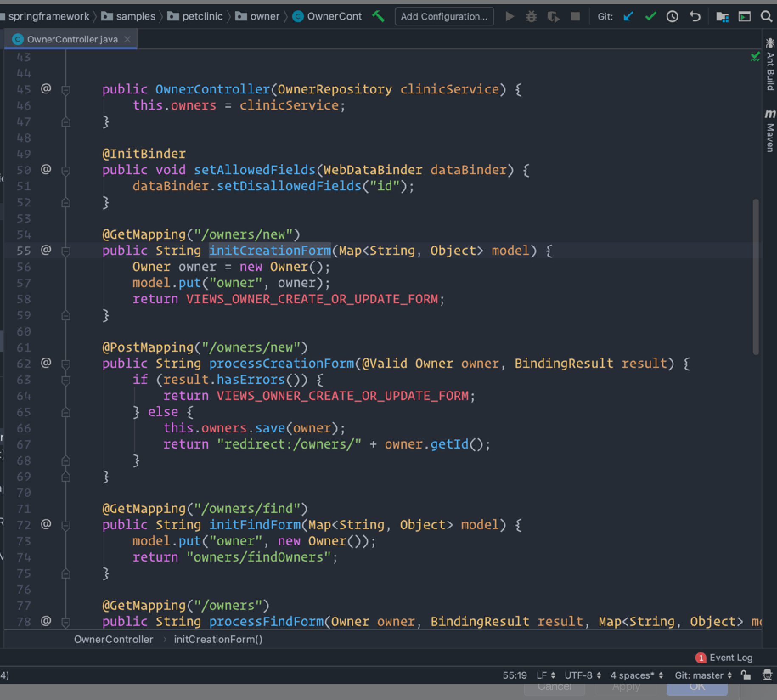This screenshot has width=777, height=700.
Task: Click the @InitBinder annotation
Action: (144, 154)
